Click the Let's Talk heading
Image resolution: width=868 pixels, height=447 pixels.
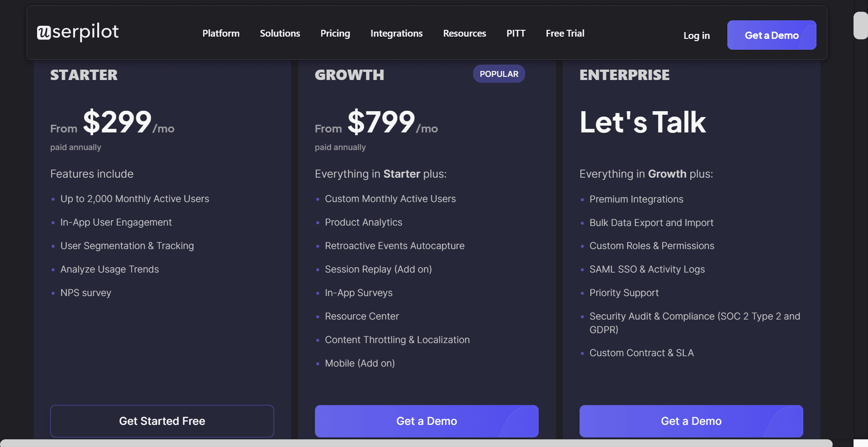pos(642,122)
